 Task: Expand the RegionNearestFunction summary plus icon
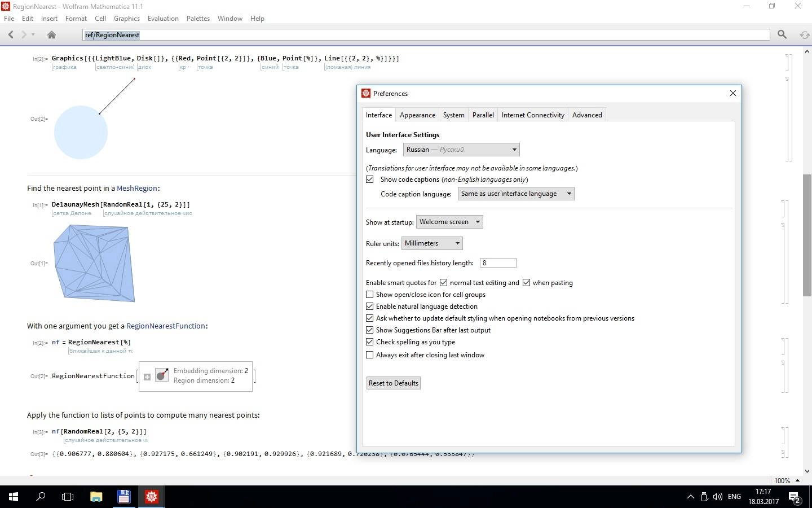click(x=147, y=376)
